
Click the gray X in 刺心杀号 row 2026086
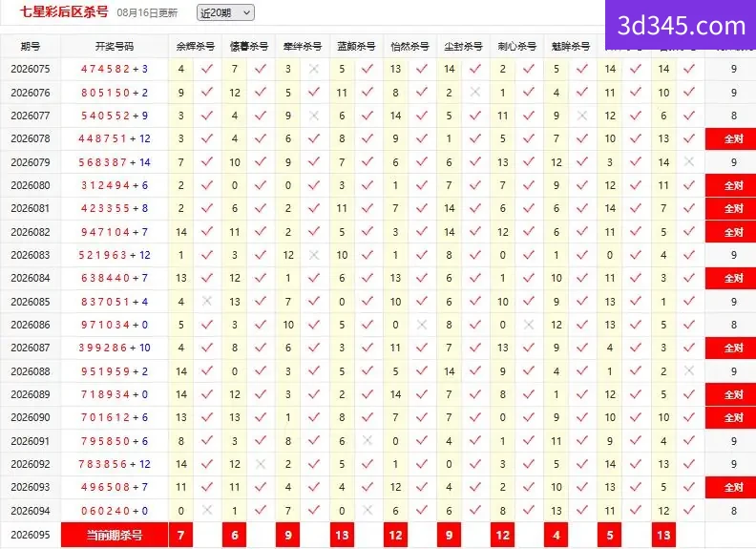[x=529, y=325]
